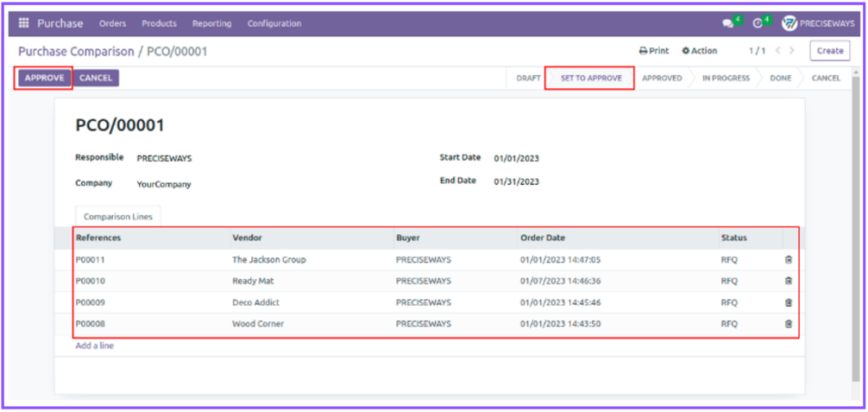This screenshot has height=412, width=868.
Task: Go to the next record arrow
Action: (793, 51)
